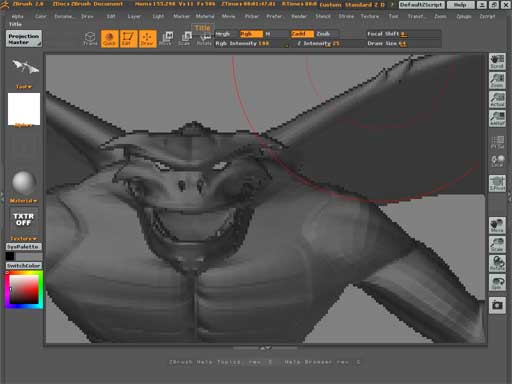This screenshot has width=512, height=384.
Task: Select the Move transform icon in the top toolbar
Action: point(166,39)
